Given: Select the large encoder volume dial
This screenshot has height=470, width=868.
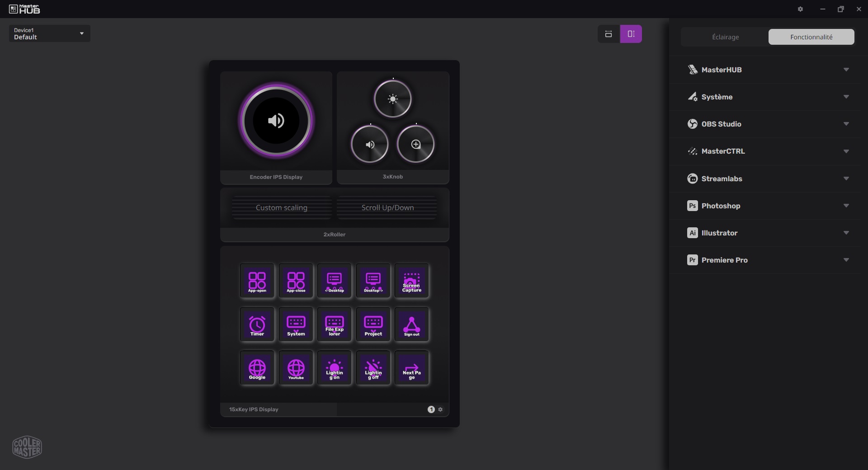Looking at the screenshot, I should pyautogui.click(x=276, y=121).
